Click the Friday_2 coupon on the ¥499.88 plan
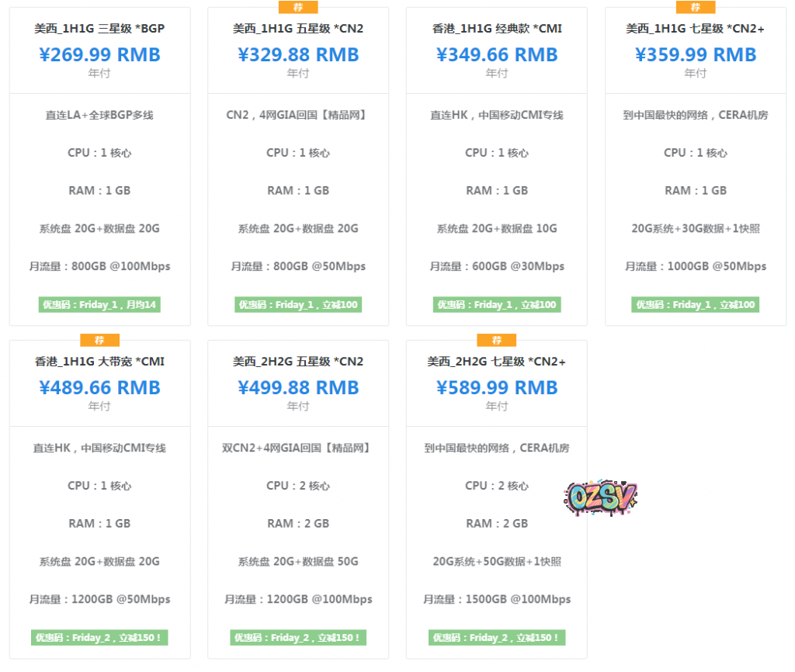 coord(298,638)
